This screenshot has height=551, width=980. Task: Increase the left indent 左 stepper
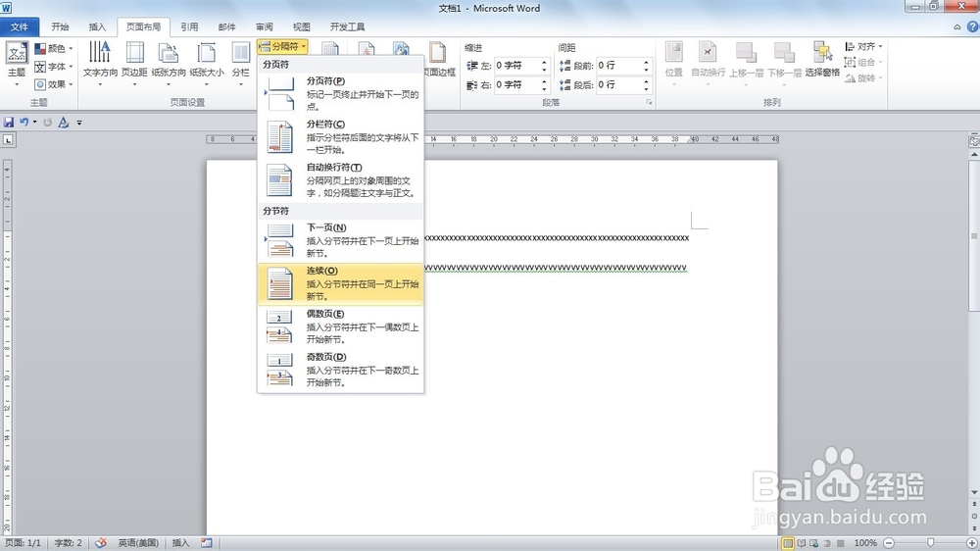coord(544,62)
